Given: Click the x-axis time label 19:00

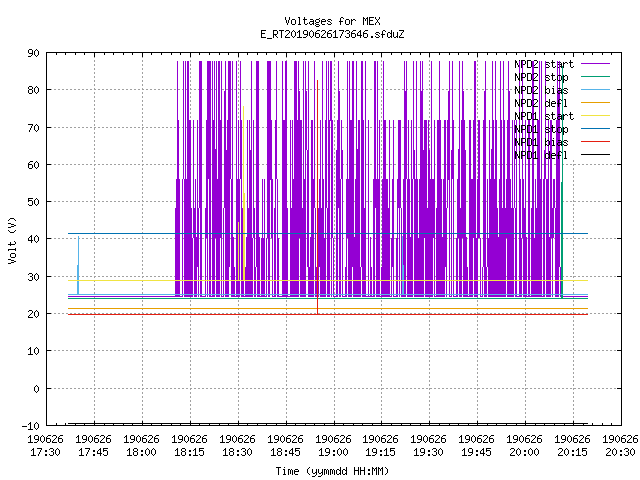Looking at the screenshot, I should [x=333, y=452].
